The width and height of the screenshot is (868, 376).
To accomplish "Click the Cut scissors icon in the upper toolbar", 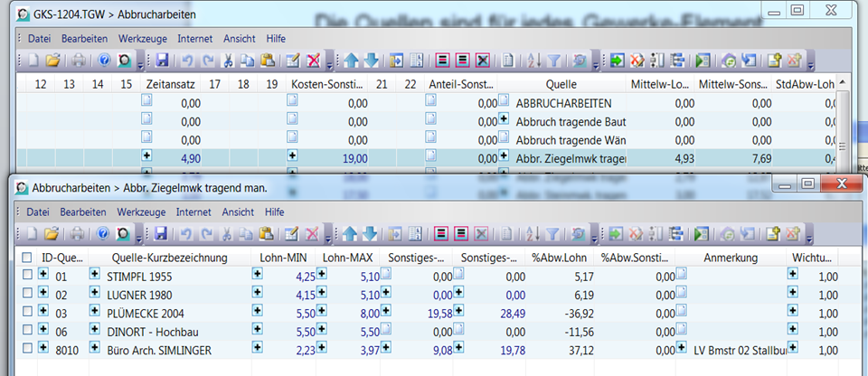I will click(227, 61).
